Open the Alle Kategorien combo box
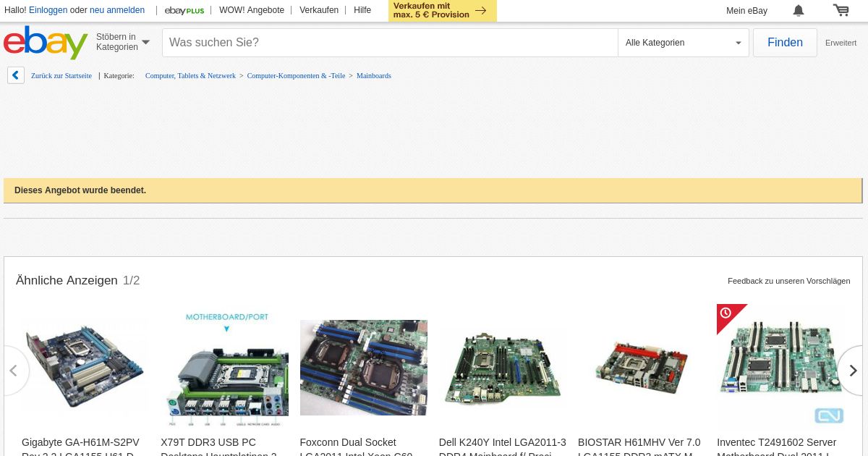 [x=684, y=43]
